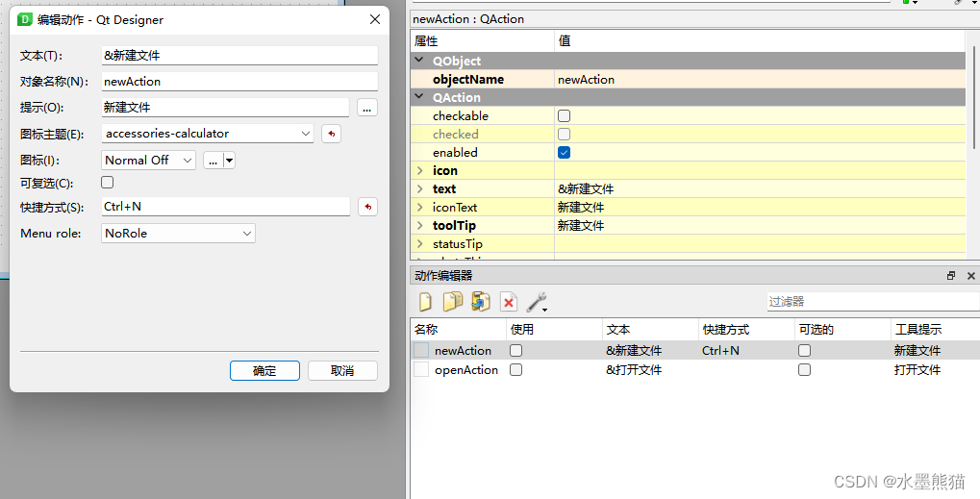Click the 使用 column header
Viewport: 980px width, 499px height.
(555, 329)
